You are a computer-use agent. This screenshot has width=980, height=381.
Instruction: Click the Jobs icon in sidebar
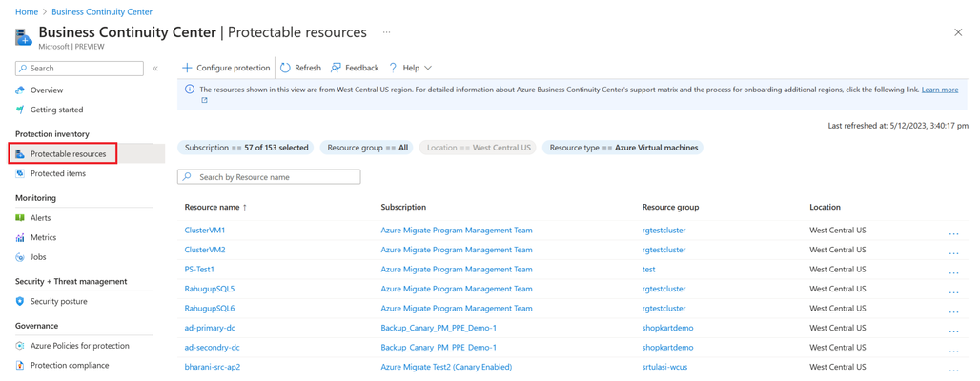pyautogui.click(x=20, y=257)
